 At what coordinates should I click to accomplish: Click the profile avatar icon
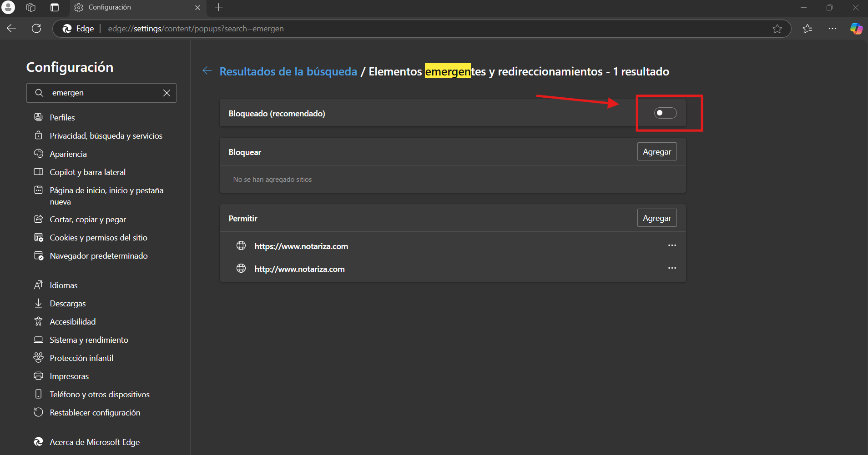coord(8,7)
